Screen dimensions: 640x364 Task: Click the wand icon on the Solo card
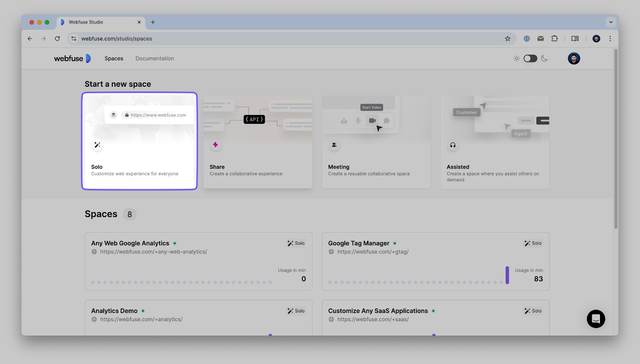(97, 145)
